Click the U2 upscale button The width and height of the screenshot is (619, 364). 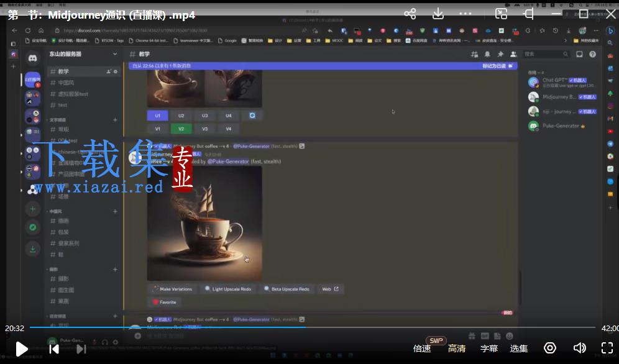[x=181, y=116]
